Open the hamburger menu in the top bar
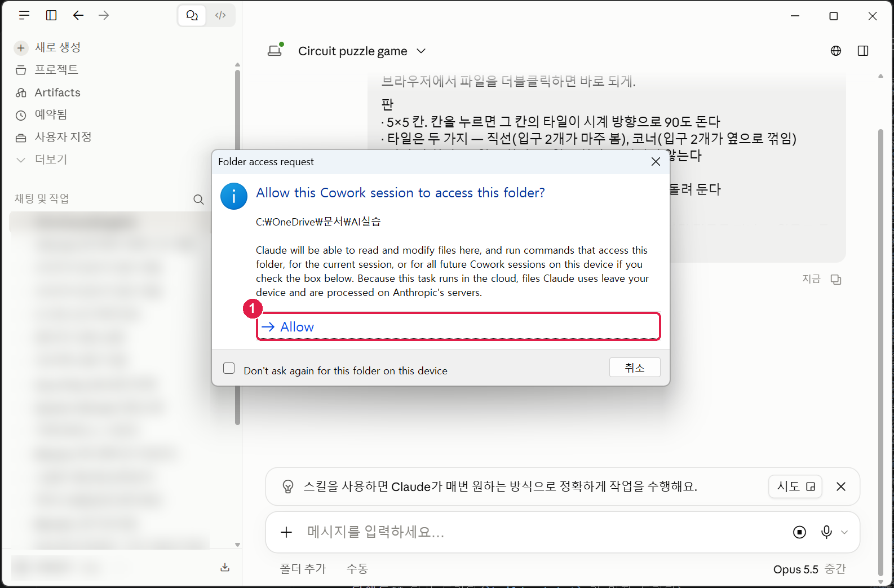 (24, 15)
